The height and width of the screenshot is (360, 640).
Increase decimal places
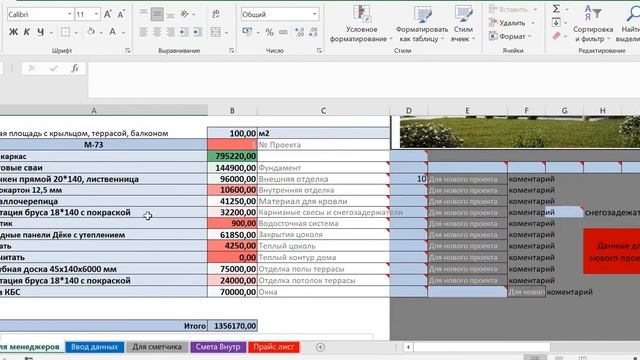tap(299, 32)
